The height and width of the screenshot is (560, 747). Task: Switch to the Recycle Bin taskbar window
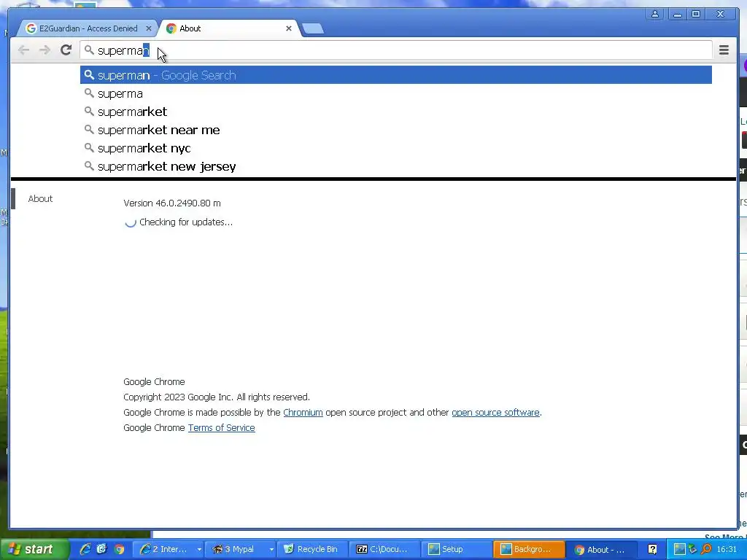pos(312,549)
